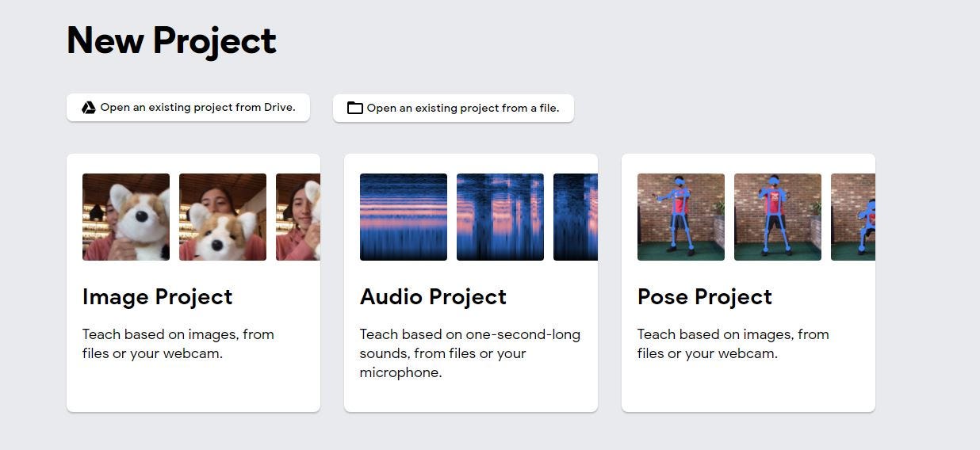Open an existing project from a file
980x450 pixels.
(x=462, y=109)
